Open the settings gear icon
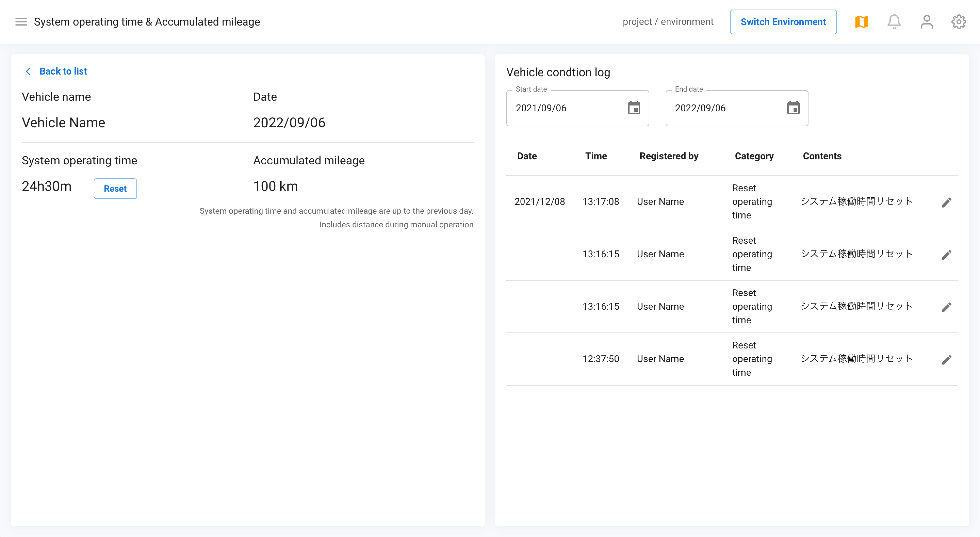Image resolution: width=980 pixels, height=537 pixels. coord(958,22)
